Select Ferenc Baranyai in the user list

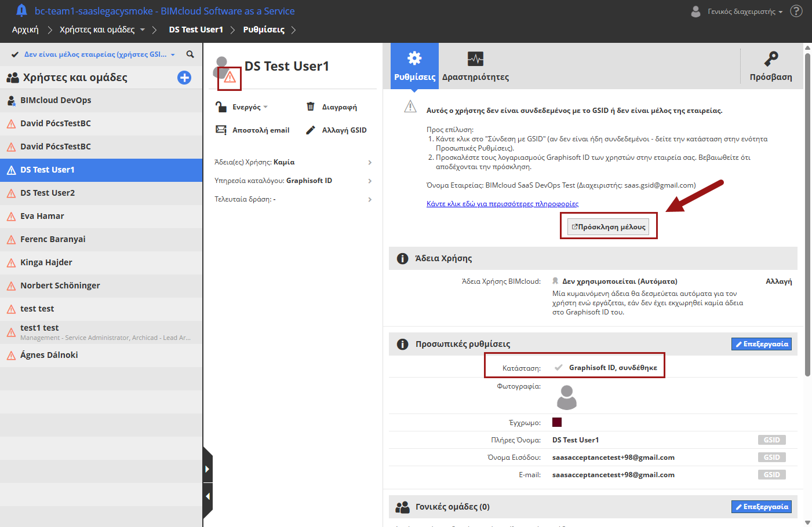[x=101, y=239]
